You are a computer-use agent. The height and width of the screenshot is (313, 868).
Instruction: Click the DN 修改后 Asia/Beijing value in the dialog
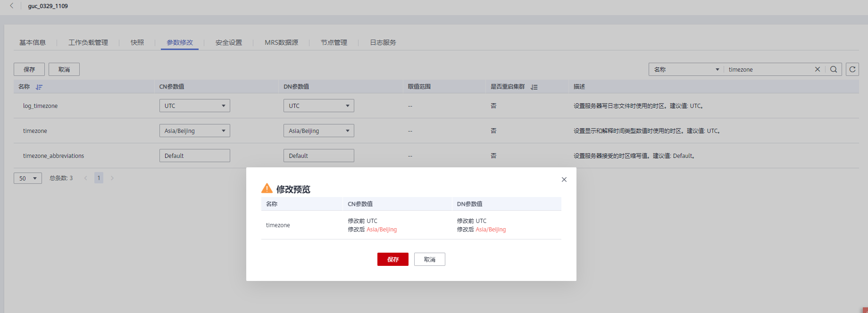pos(491,230)
